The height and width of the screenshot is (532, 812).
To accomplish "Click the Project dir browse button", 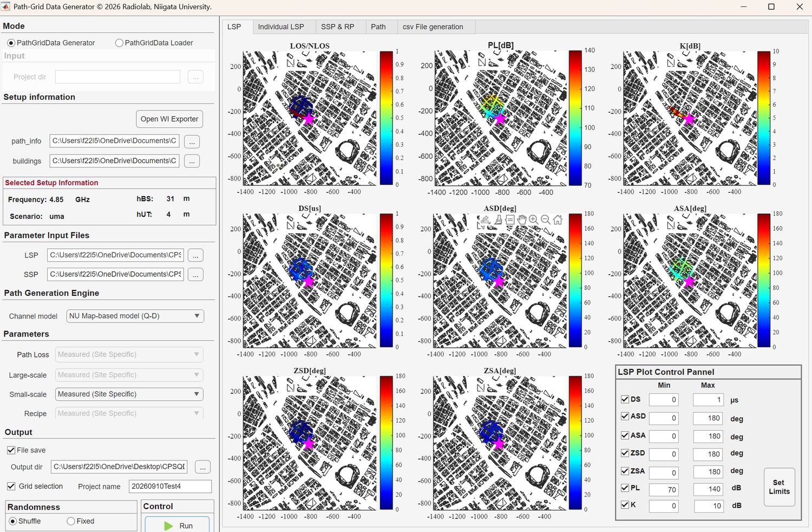I will click(x=195, y=77).
